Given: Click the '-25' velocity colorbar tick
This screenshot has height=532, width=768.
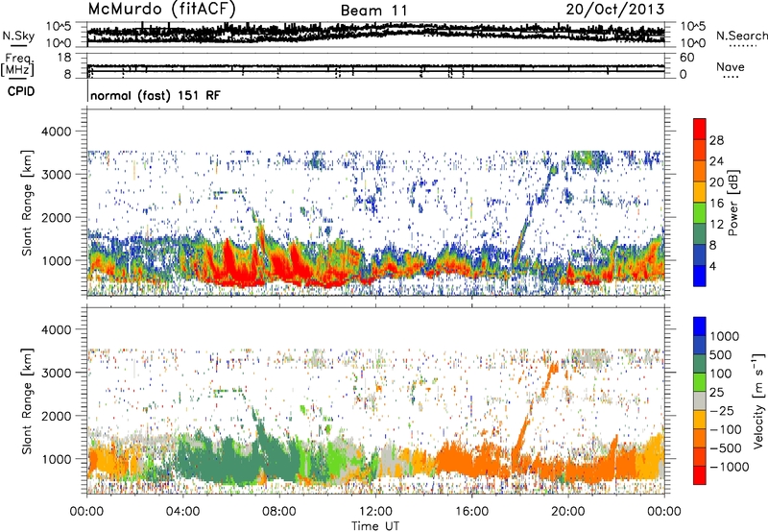Looking at the screenshot, I should [721, 410].
